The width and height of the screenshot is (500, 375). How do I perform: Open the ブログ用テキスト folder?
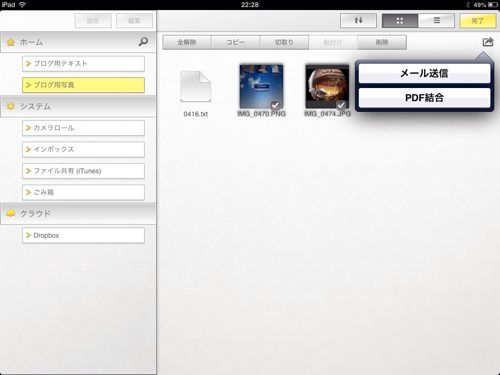[x=83, y=64]
